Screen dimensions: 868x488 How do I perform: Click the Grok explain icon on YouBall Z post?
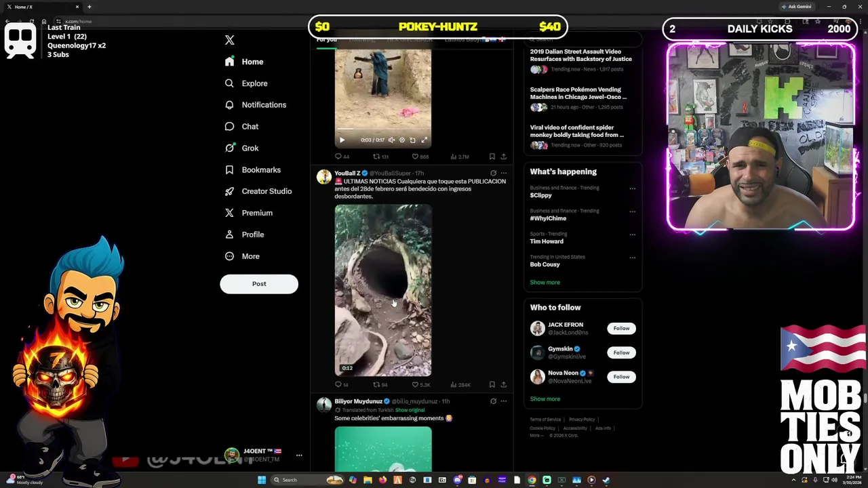pyautogui.click(x=493, y=174)
